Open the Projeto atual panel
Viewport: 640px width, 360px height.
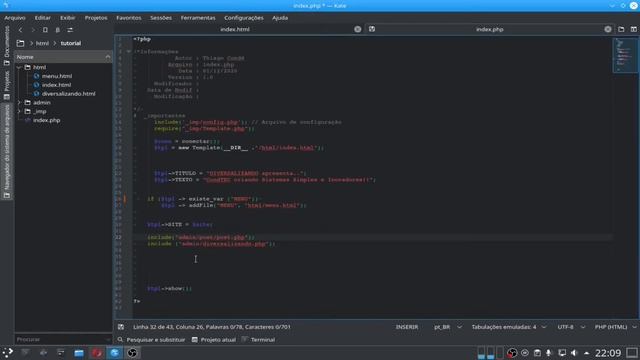point(214,340)
